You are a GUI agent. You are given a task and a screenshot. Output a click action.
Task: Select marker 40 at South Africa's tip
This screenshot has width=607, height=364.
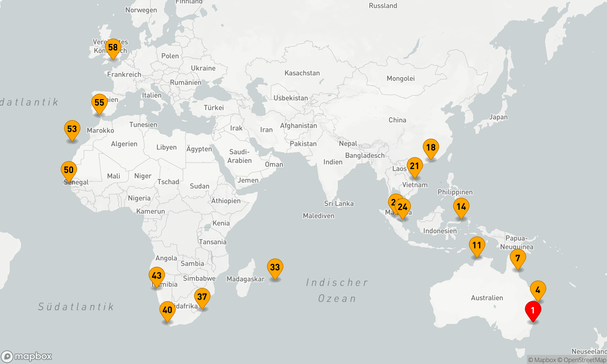(167, 310)
